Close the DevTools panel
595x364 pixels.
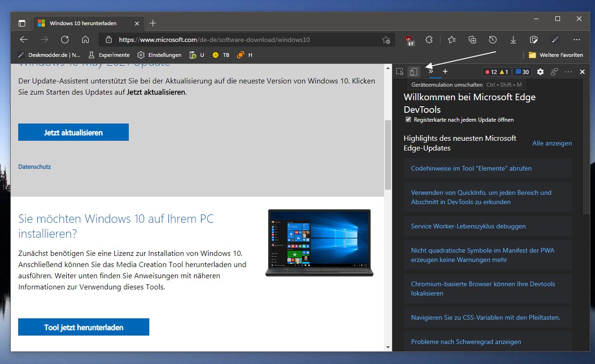[x=582, y=72]
